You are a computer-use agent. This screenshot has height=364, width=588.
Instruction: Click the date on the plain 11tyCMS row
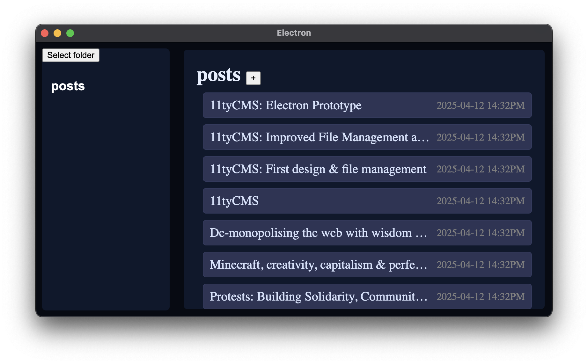[481, 201]
